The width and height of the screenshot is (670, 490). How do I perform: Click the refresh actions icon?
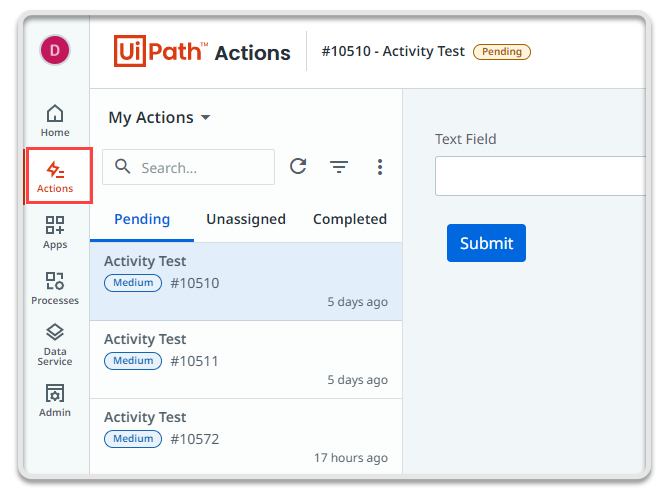pyautogui.click(x=298, y=167)
